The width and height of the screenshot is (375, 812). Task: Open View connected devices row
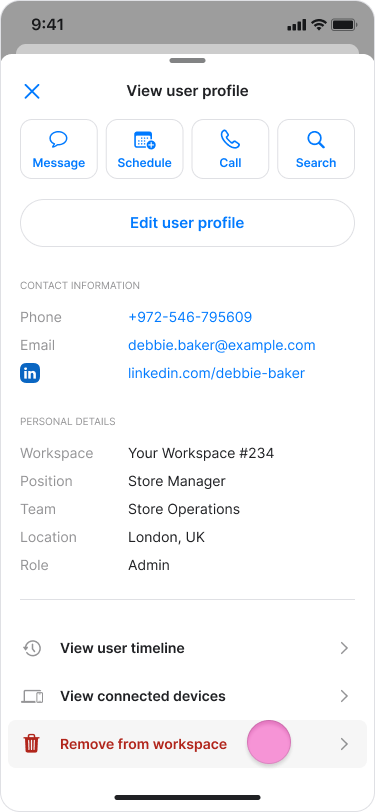click(188, 696)
